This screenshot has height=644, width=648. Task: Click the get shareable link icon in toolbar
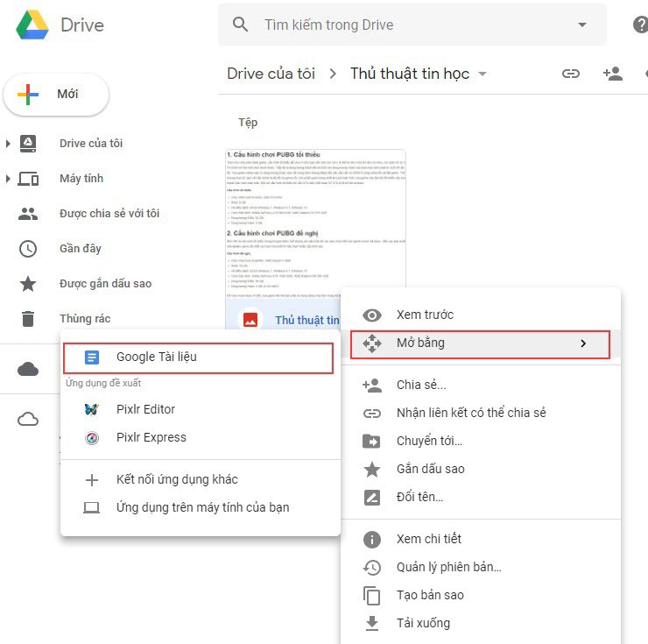[571, 74]
